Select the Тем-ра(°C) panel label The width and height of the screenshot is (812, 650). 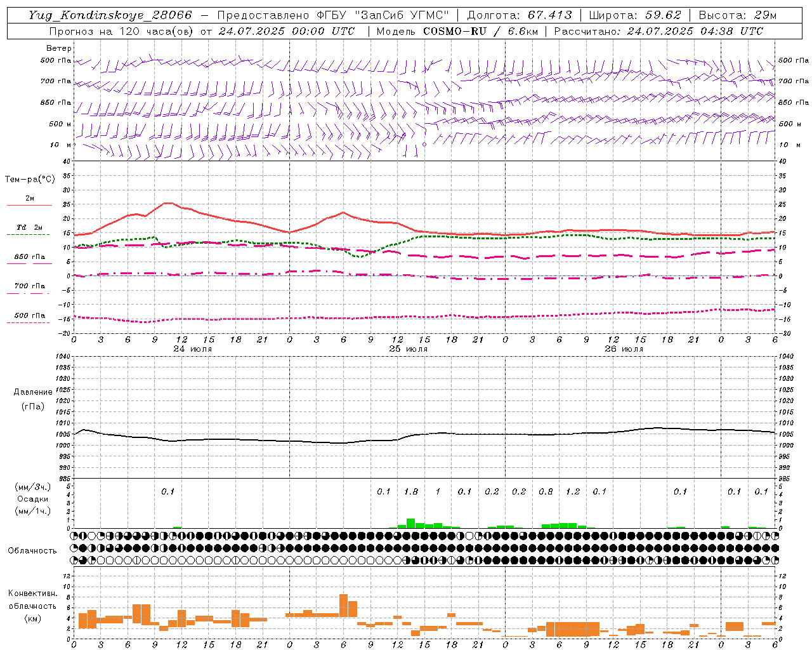(x=30, y=180)
